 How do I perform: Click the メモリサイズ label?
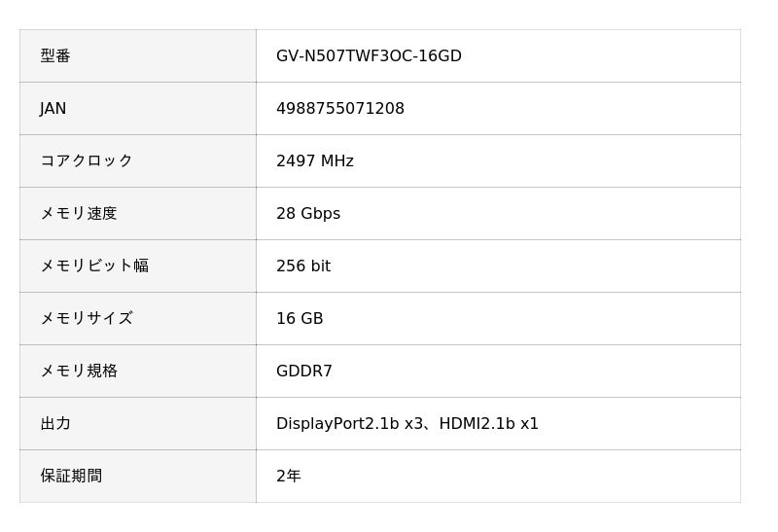click(x=86, y=319)
